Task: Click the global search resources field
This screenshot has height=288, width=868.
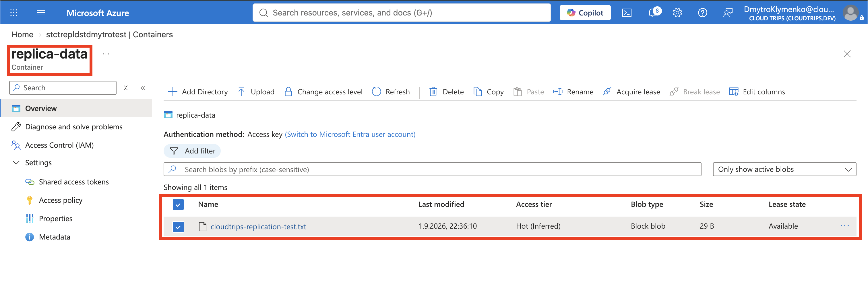Action: [402, 13]
